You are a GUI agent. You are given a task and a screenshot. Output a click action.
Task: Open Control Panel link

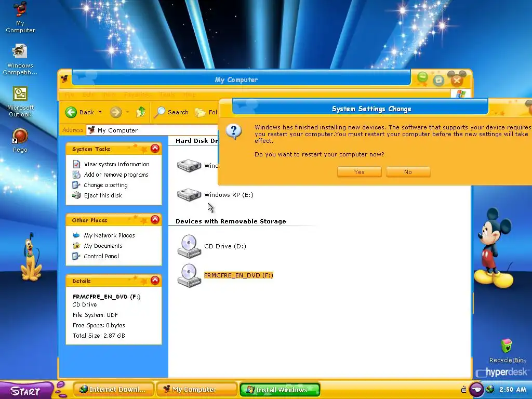tap(101, 256)
